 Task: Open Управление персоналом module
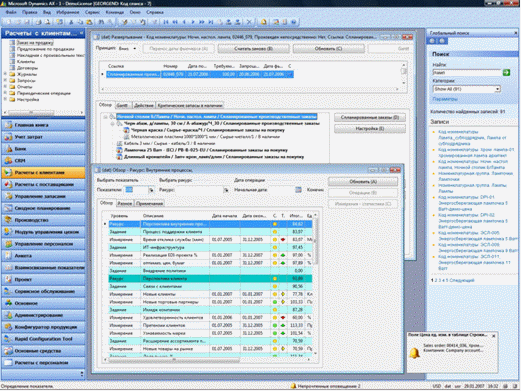pyautogui.click(x=43, y=244)
